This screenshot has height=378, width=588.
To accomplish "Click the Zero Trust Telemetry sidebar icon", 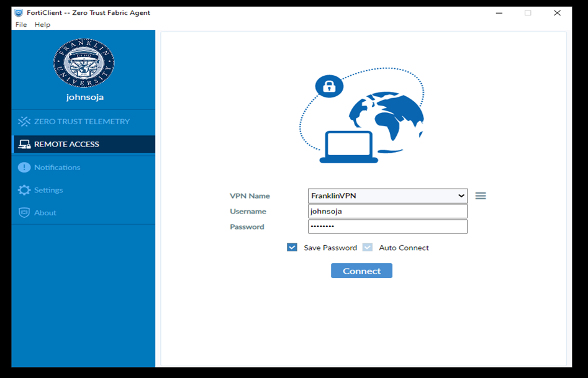I will [24, 122].
